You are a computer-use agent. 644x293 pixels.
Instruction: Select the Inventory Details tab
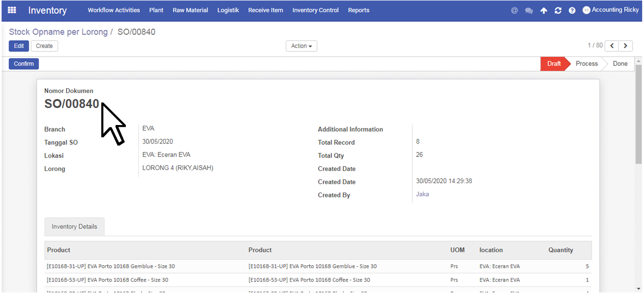75,226
